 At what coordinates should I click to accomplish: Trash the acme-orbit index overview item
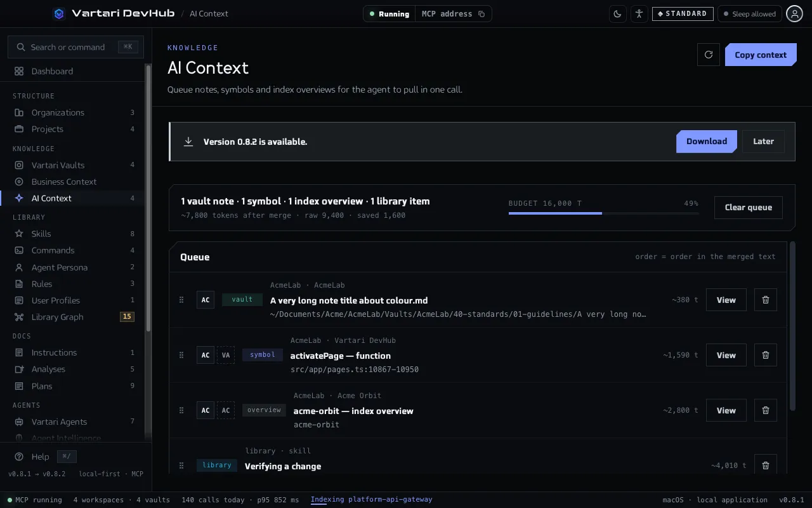[766, 410]
